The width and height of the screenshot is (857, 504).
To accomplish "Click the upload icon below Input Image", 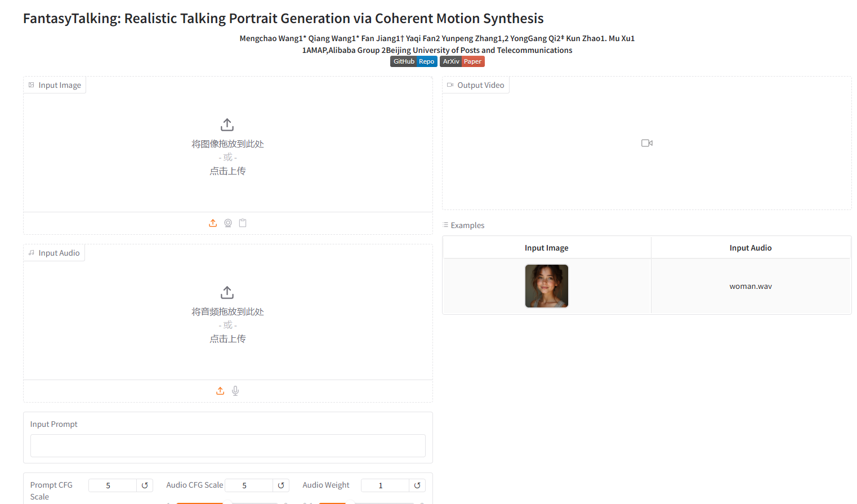I will point(213,223).
